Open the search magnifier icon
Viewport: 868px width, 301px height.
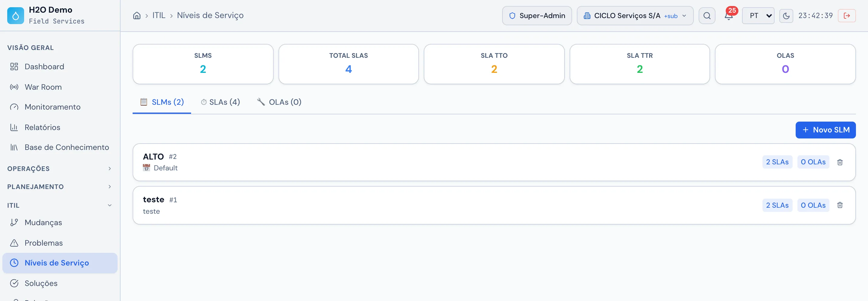coord(707,15)
